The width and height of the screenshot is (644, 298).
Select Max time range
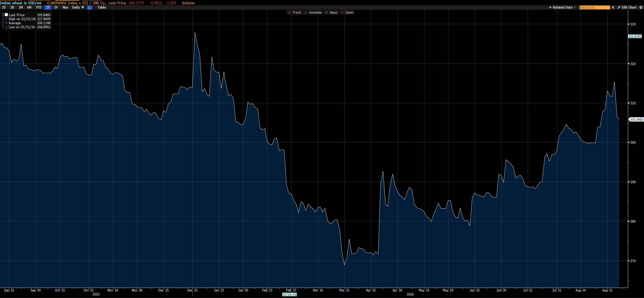click(x=65, y=8)
